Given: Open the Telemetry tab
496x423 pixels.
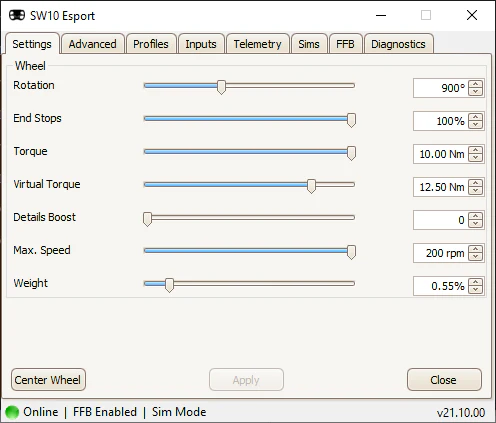Looking at the screenshot, I should click(x=257, y=44).
